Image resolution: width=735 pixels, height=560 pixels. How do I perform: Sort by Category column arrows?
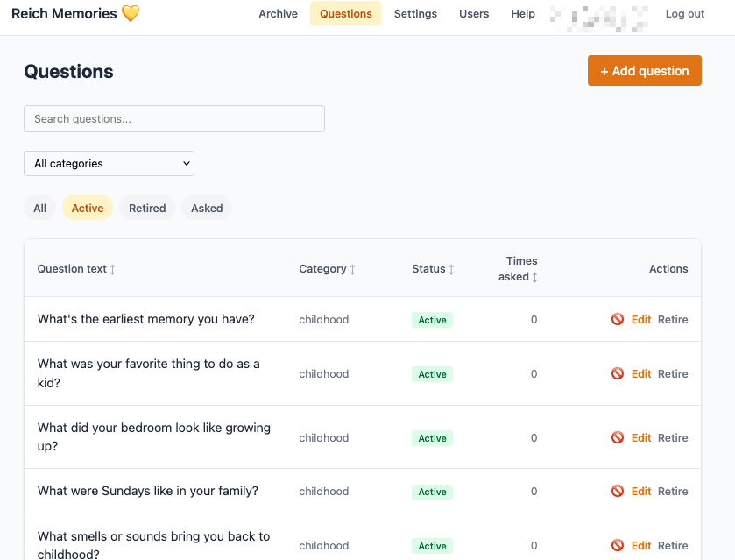352,269
